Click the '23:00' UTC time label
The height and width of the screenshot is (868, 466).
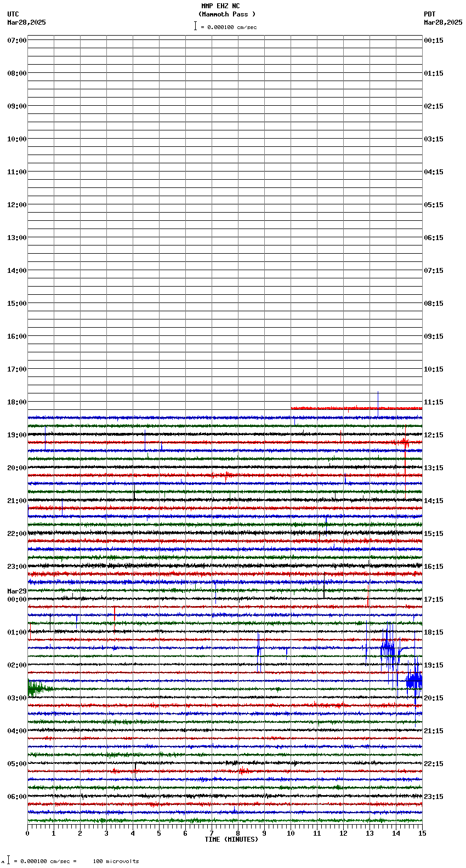[x=17, y=567]
